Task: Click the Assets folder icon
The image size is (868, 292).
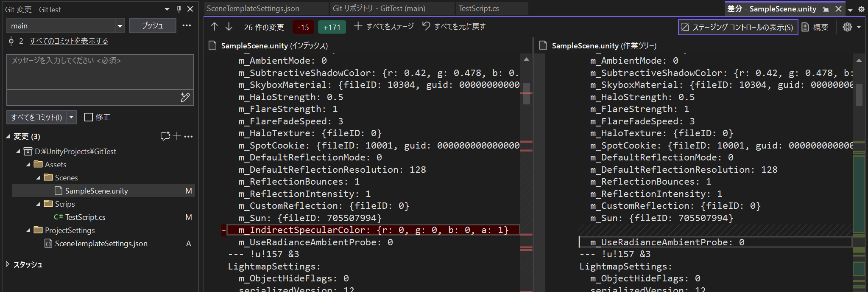Action: point(39,164)
